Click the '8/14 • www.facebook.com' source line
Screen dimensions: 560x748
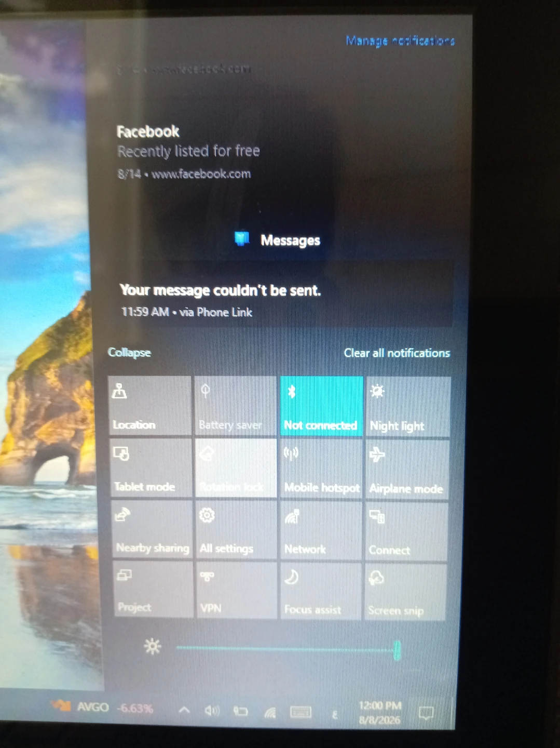(184, 173)
